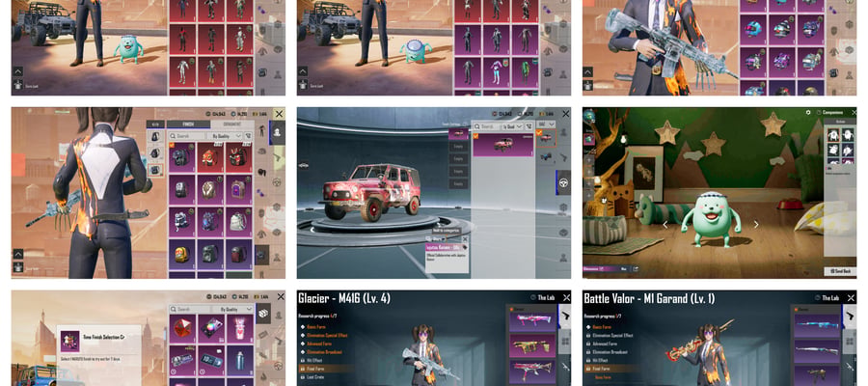Click the up-arrow icon in the top-right helmet screen
This screenshot has width=868, height=386.
coord(589,70)
